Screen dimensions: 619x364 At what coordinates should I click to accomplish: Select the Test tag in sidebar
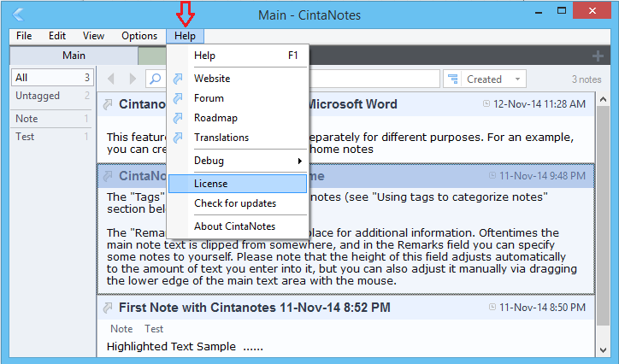click(52, 137)
